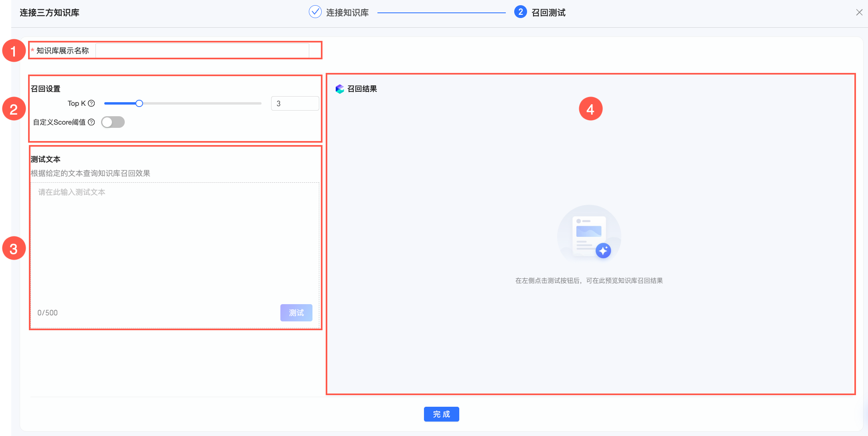Click the empty results document illustration
The height and width of the screenshot is (436, 868).
click(589, 234)
